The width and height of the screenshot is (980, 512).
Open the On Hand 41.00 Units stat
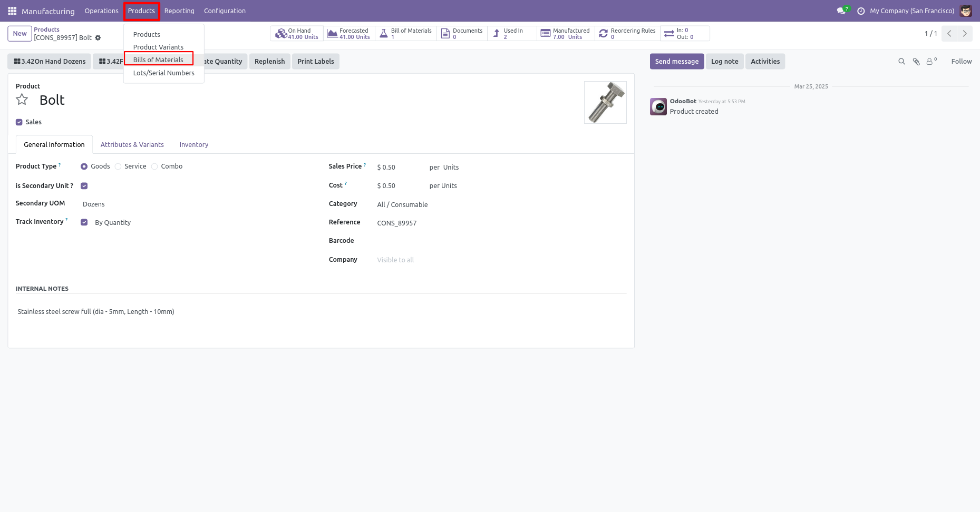coord(297,34)
